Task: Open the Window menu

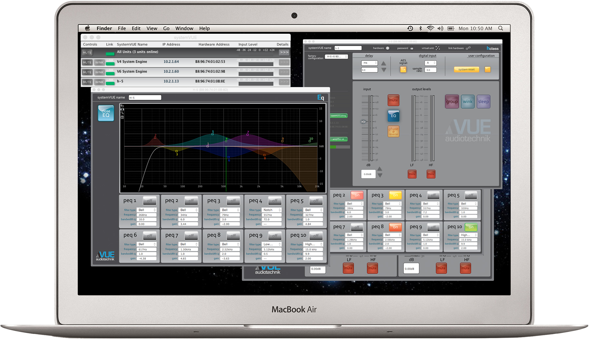Action: (x=184, y=28)
